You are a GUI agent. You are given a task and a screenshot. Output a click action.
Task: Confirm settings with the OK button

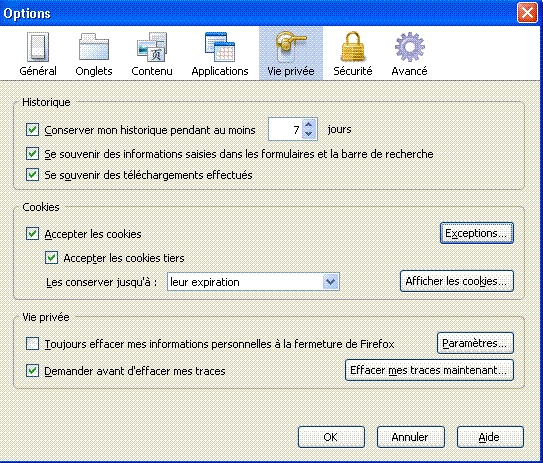click(331, 437)
